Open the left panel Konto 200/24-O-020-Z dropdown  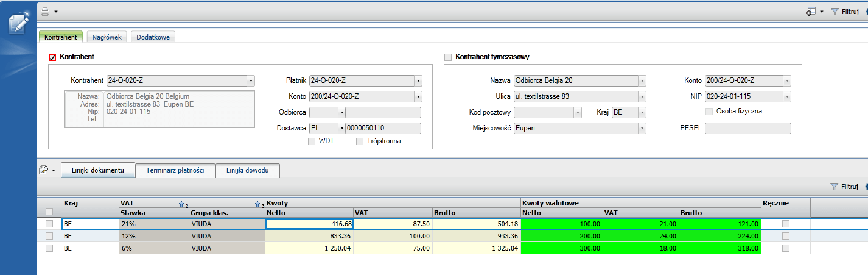[x=418, y=96]
